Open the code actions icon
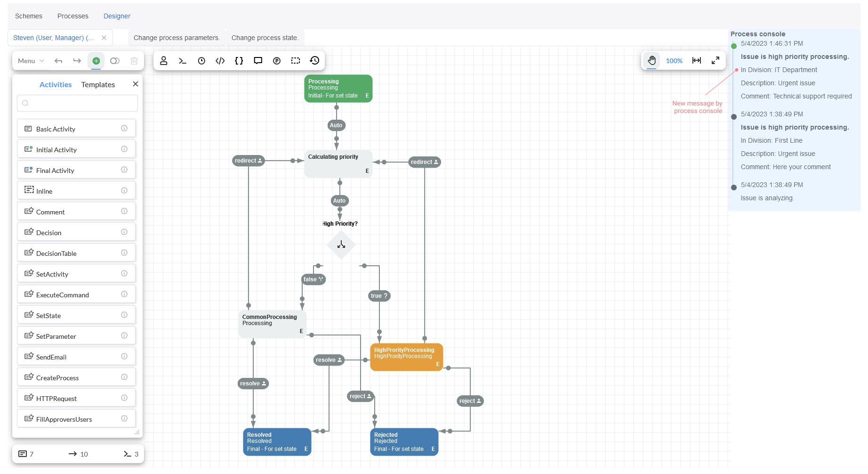 click(220, 61)
